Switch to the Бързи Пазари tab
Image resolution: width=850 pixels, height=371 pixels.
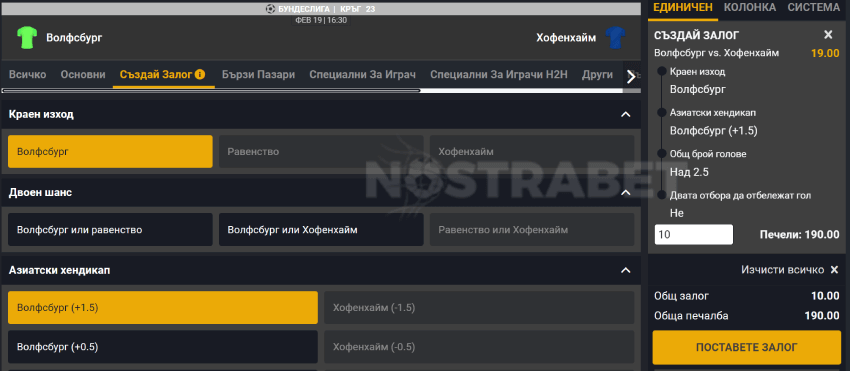(x=258, y=74)
